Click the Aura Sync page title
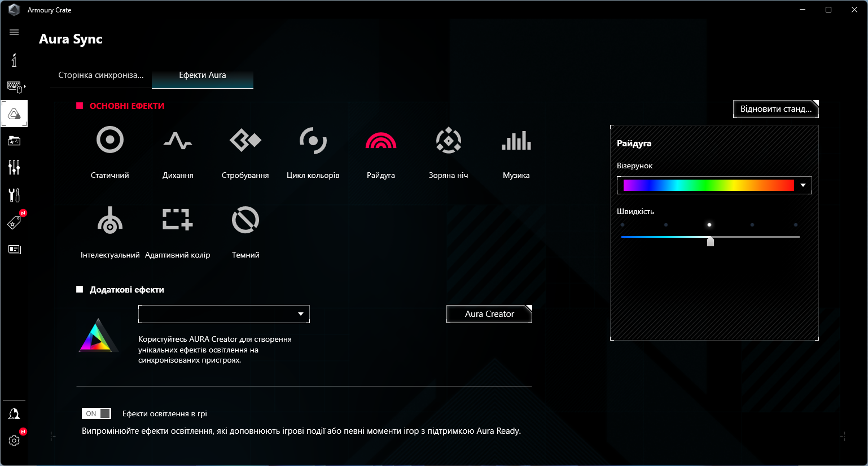868x466 pixels. pyautogui.click(x=71, y=39)
